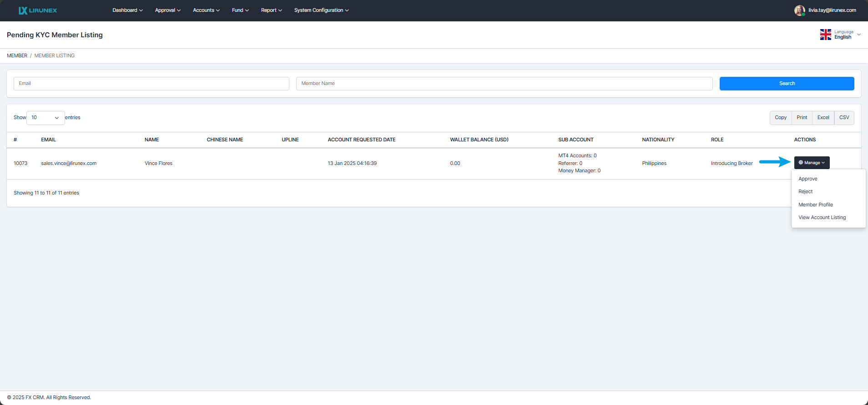Screen dimensions: 868x405
Task: Click the MEMBER breadcrumb link
Action: point(17,56)
